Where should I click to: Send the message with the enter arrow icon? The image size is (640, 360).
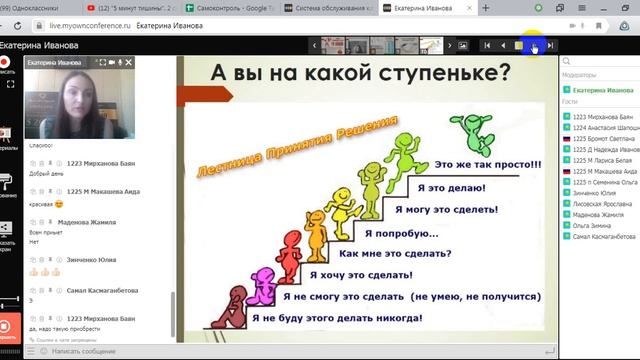pos(550,351)
